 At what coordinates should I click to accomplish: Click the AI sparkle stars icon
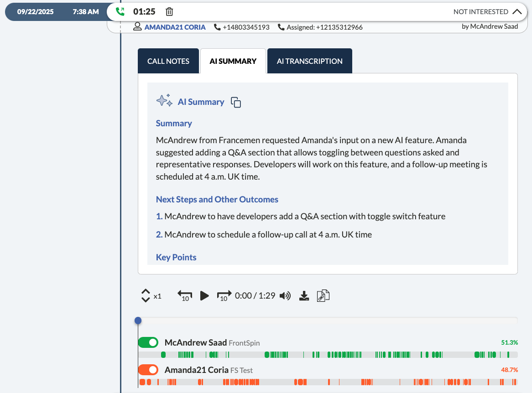(x=165, y=101)
